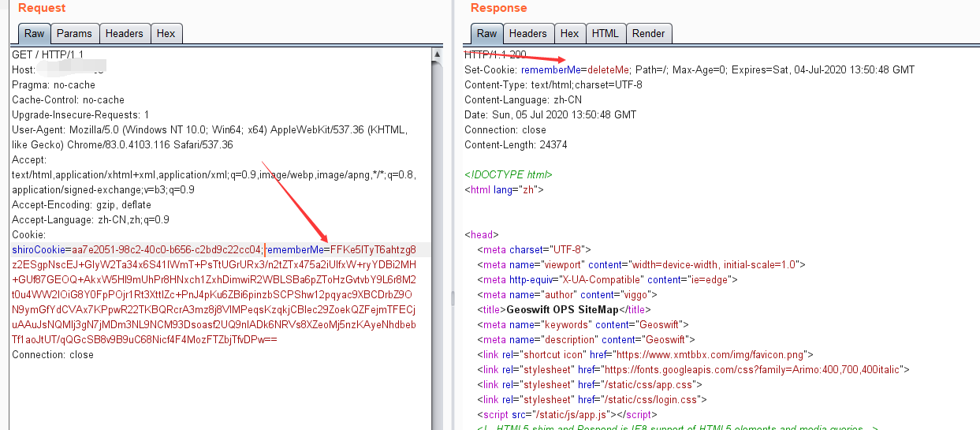Click the 'Upgrade-Insecure-Requests: 1' line
Viewport: 980px width, 430px height.
pyautogui.click(x=80, y=114)
